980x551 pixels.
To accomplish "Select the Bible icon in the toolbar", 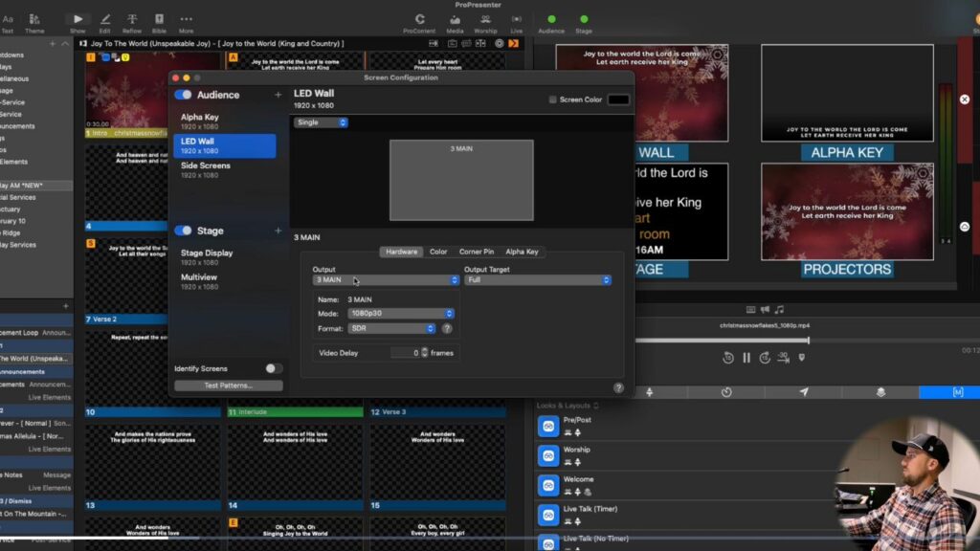I will tap(158, 20).
